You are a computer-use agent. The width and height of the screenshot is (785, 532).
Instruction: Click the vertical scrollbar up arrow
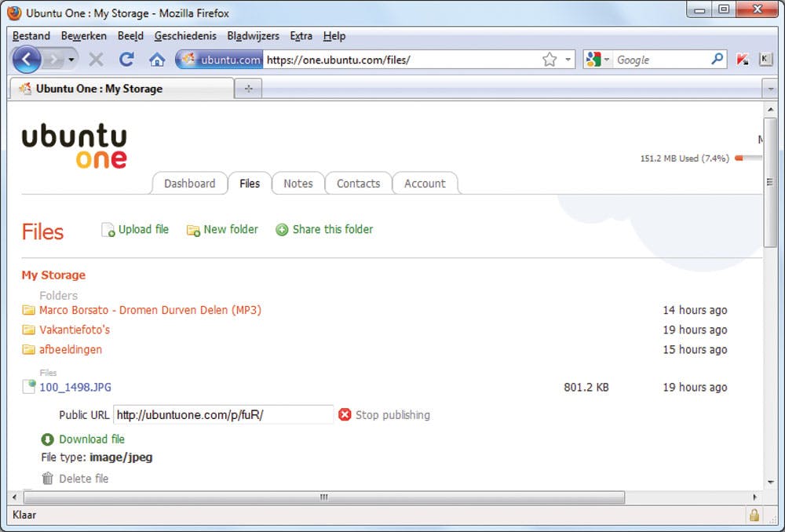tap(771, 110)
